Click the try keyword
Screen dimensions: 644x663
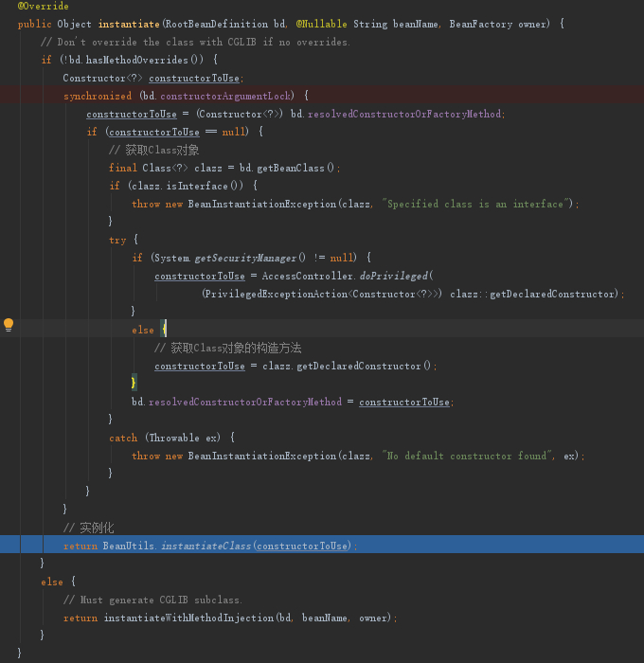point(117,241)
